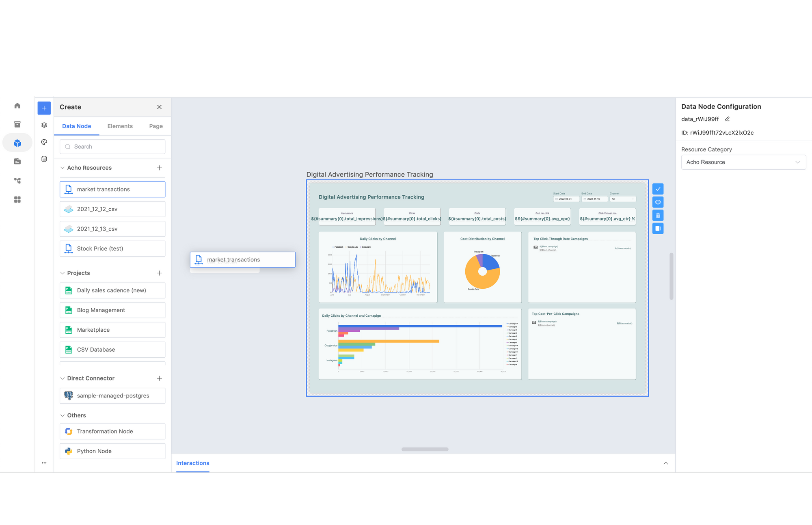812x525 pixels.
Task: Collapse the Acho Resources section
Action: [x=63, y=168]
